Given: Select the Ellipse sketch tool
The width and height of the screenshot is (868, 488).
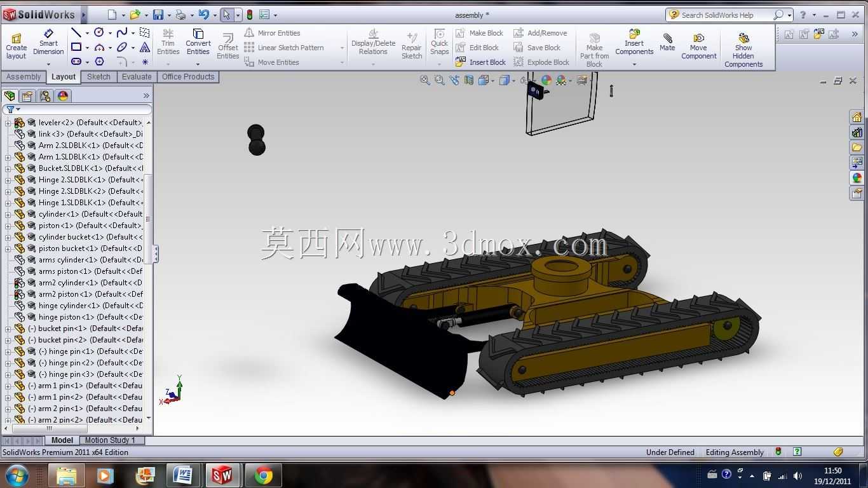Looking at the screenshot, I should [122, 47].
